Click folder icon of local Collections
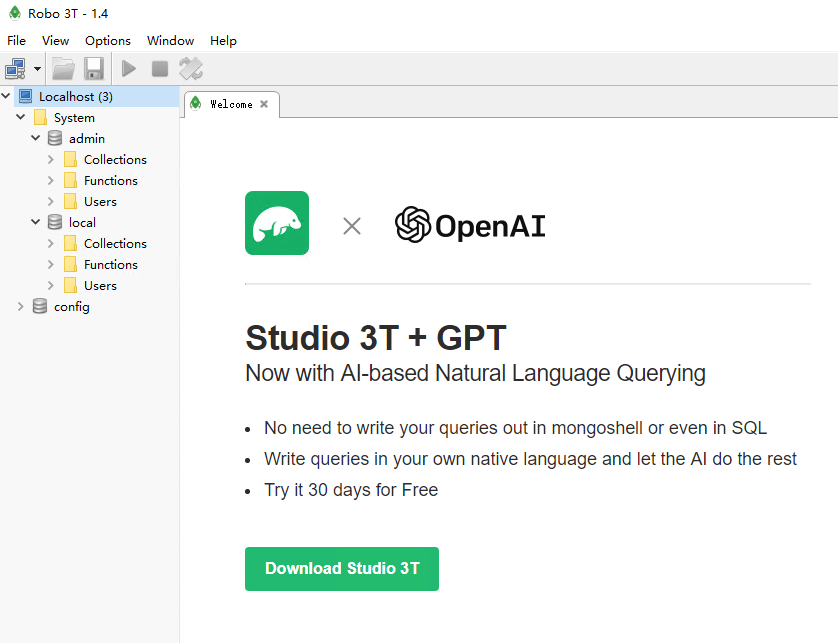Viewport: 838px width, 643px height. 70,243
